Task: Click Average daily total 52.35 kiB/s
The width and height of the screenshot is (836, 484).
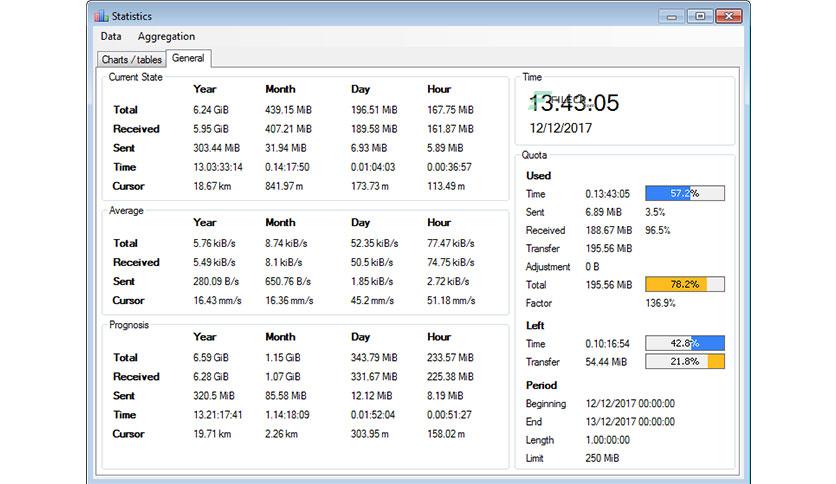Action: (374, 243)
